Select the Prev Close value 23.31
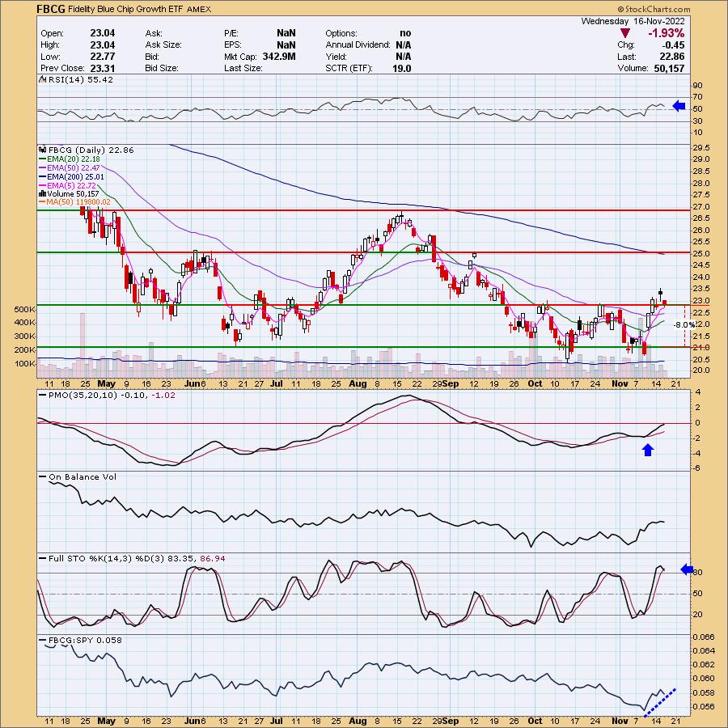Image resolution: width=728 pixels, height=728 pixels. tap(102, 68)
